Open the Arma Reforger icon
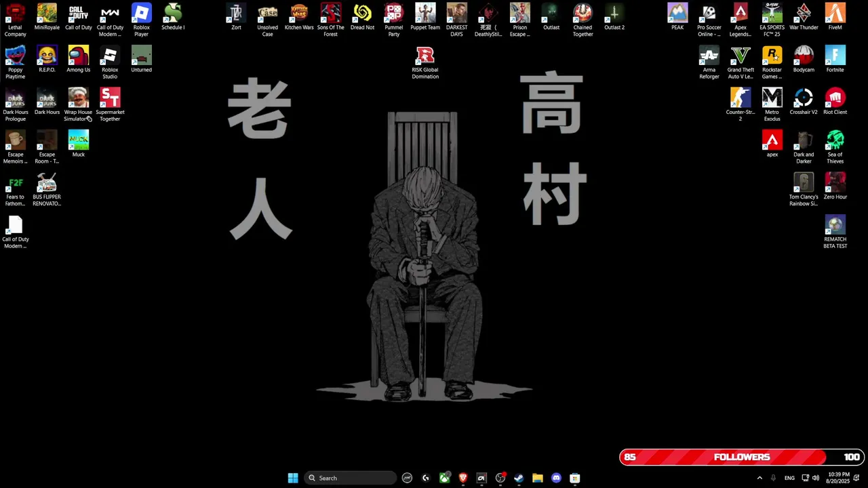 709,62
